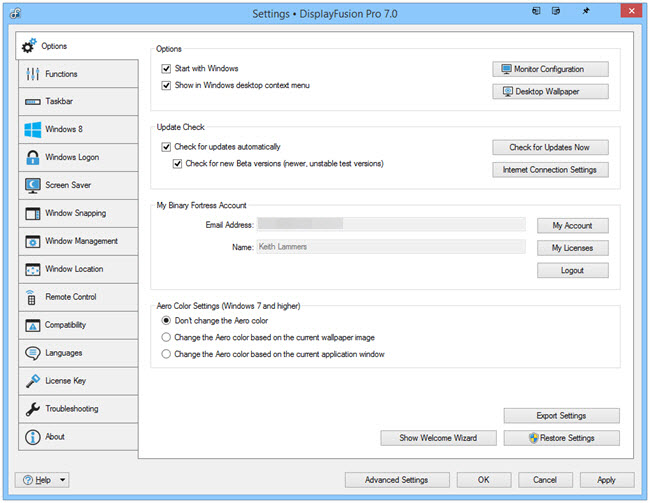650x503 pixels.
Task: Open the Languages tab
Action: [78, 353]
